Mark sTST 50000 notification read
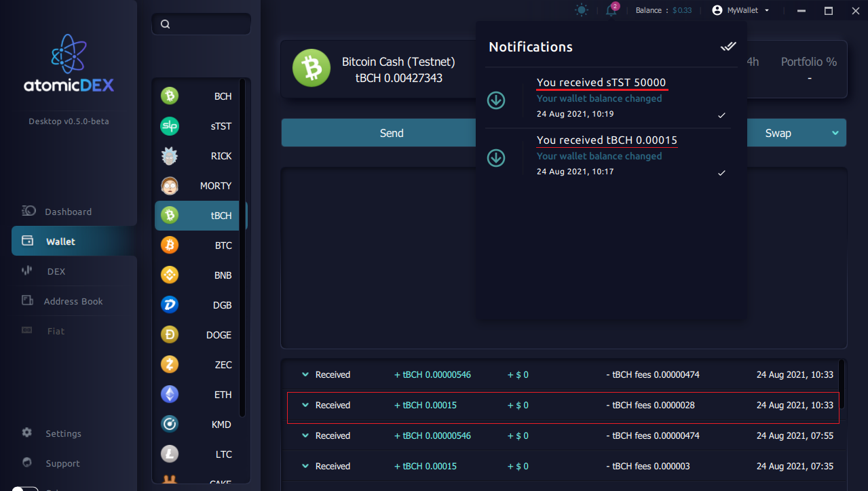 [721, 115]
